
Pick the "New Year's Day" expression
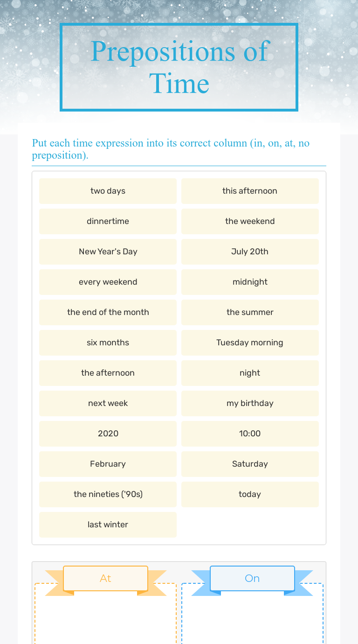(108, 252)
